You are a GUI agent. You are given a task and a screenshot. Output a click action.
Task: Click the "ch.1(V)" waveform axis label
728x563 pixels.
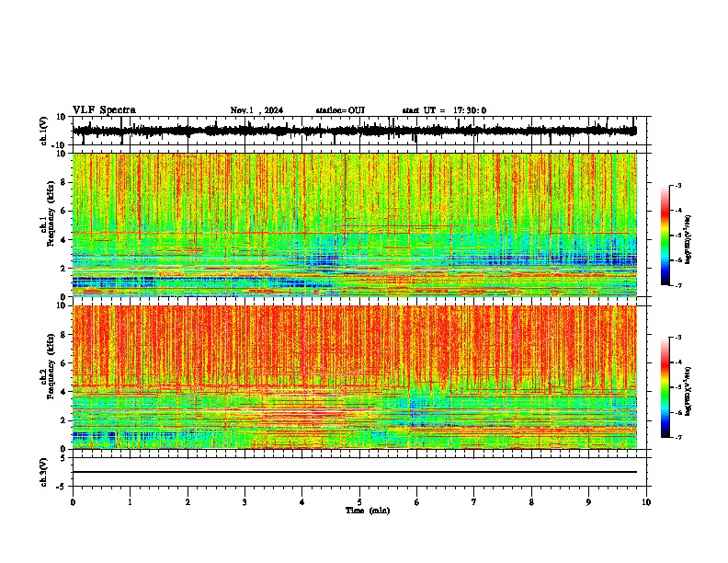tap(44, 131)
